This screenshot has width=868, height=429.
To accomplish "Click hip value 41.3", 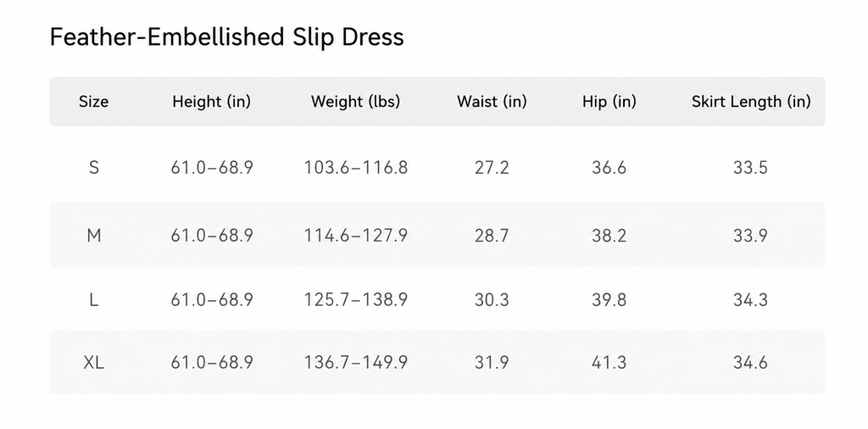I will pos(609,363).
